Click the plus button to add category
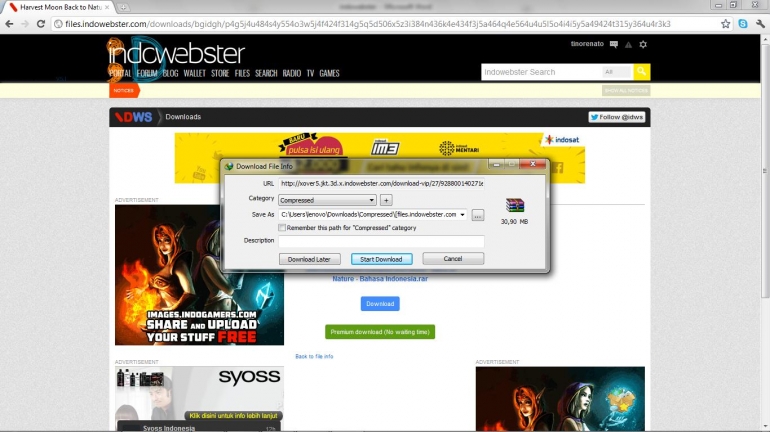The height and width of the screenshot is (432, 770). (386, 200)
